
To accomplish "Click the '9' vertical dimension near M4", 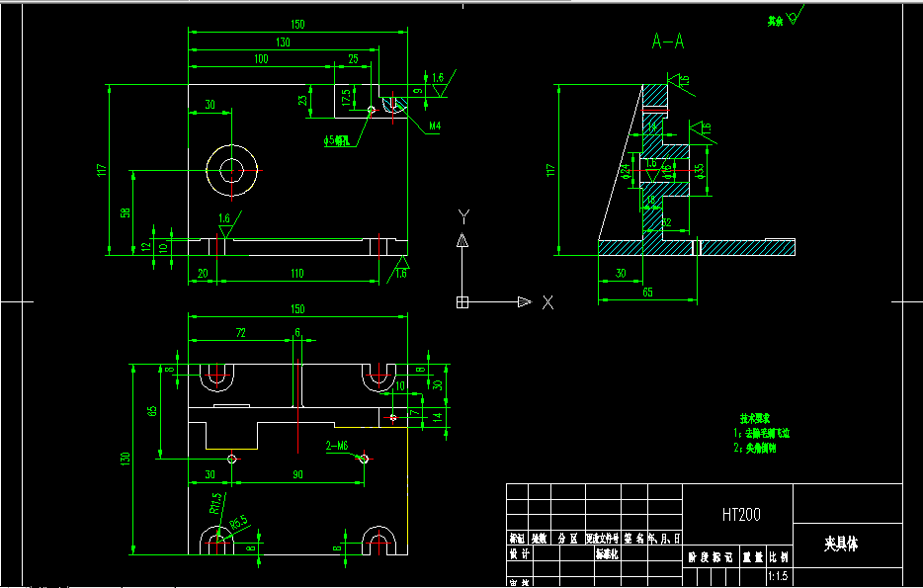I will coord(417,91).
